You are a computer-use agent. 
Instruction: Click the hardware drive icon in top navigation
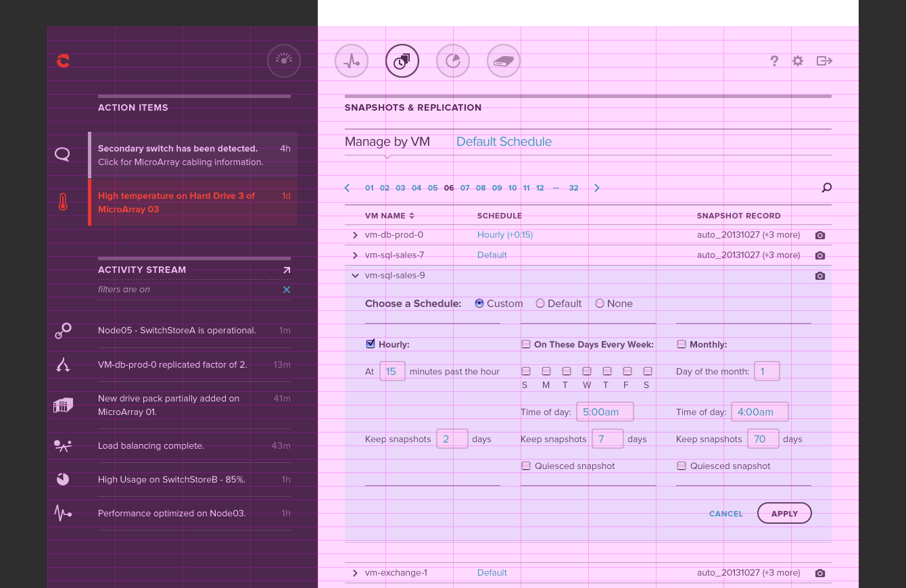[504, 62]
